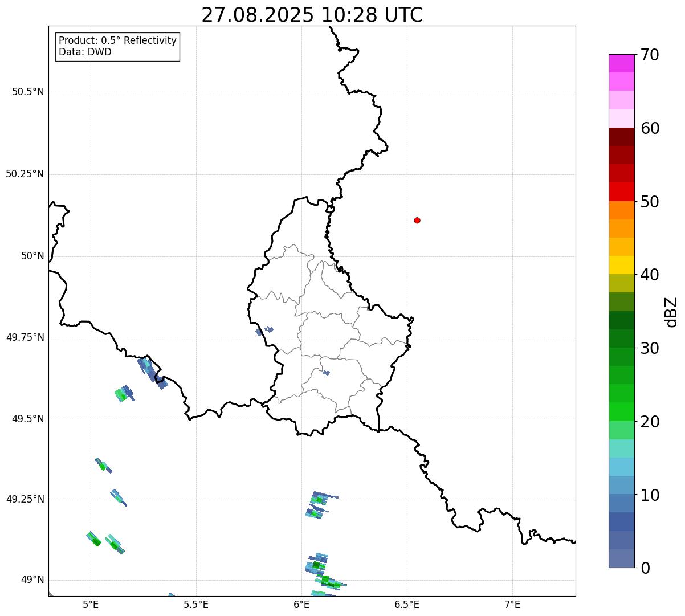Click the red radar site marker dot

[x=417, y=221]
